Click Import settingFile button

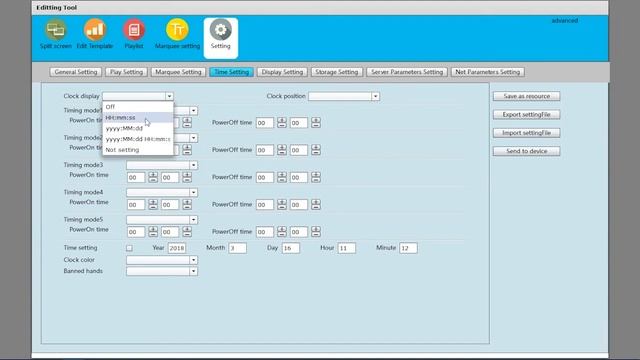pos(527,133)
